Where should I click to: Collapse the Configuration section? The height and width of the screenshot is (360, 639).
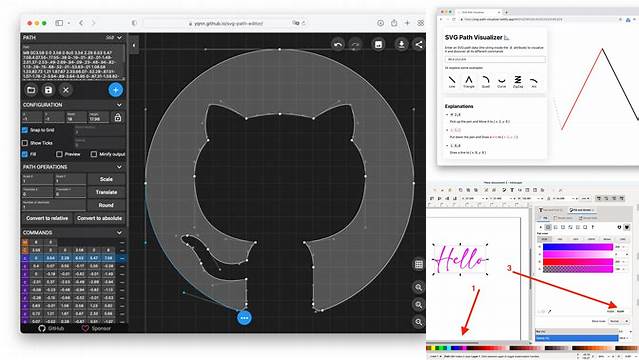119,105
